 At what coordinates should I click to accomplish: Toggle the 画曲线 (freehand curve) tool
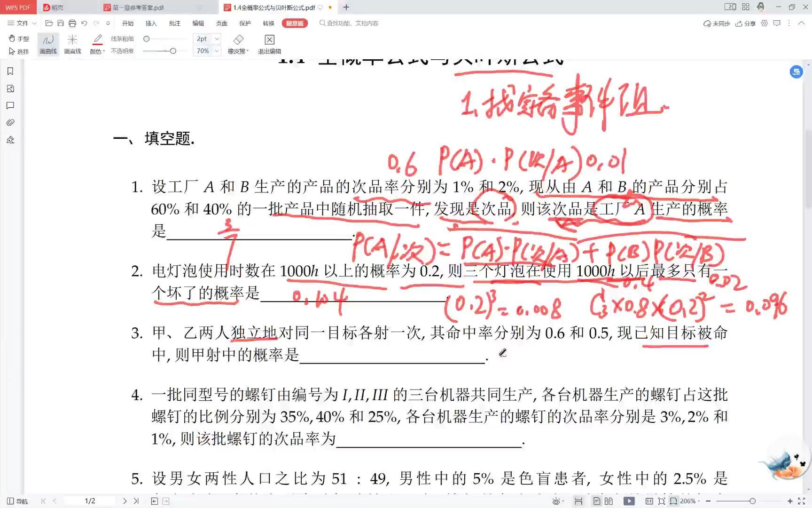click(x=47, y=44)
